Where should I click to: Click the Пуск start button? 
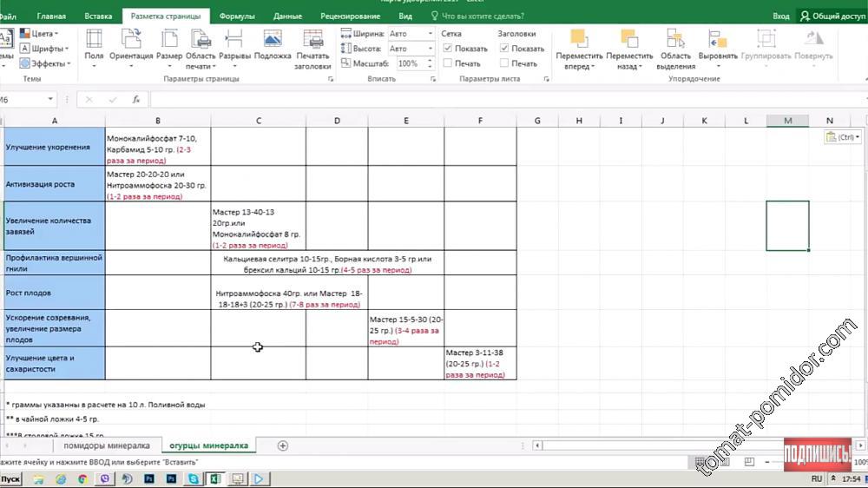10,478
